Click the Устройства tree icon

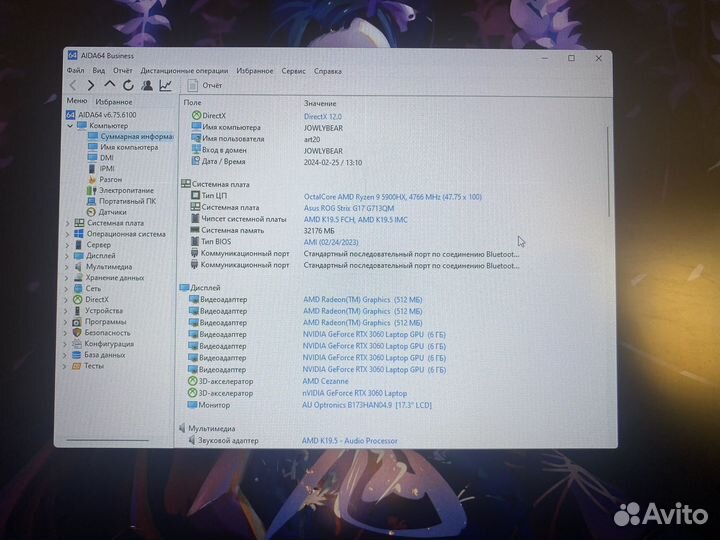(78, 311)
